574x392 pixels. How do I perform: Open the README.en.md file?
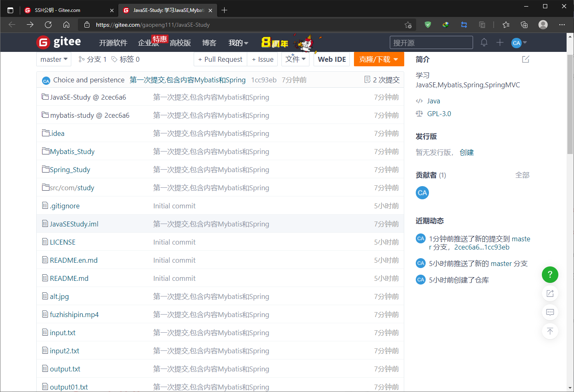coord(74,260)
